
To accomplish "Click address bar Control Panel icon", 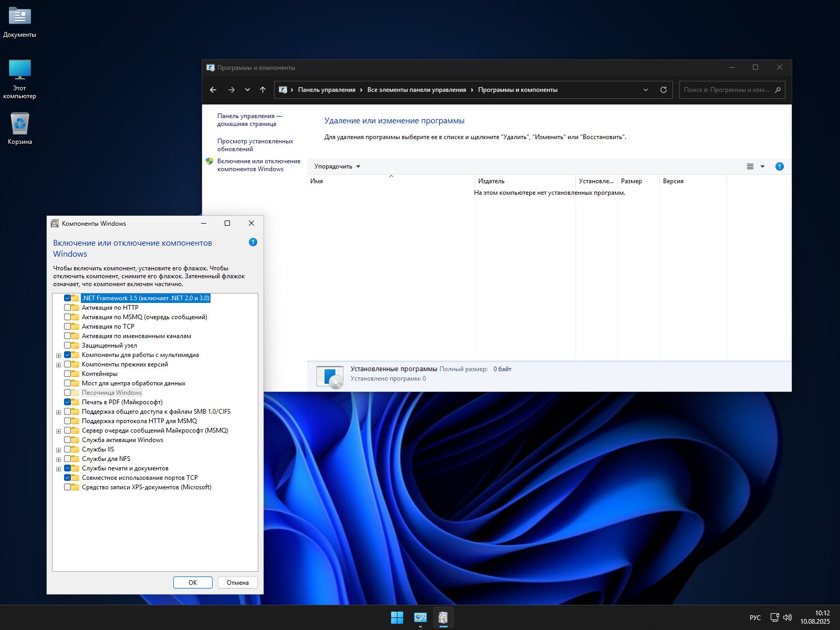I will pyautogui.click(x=283, y=90).
